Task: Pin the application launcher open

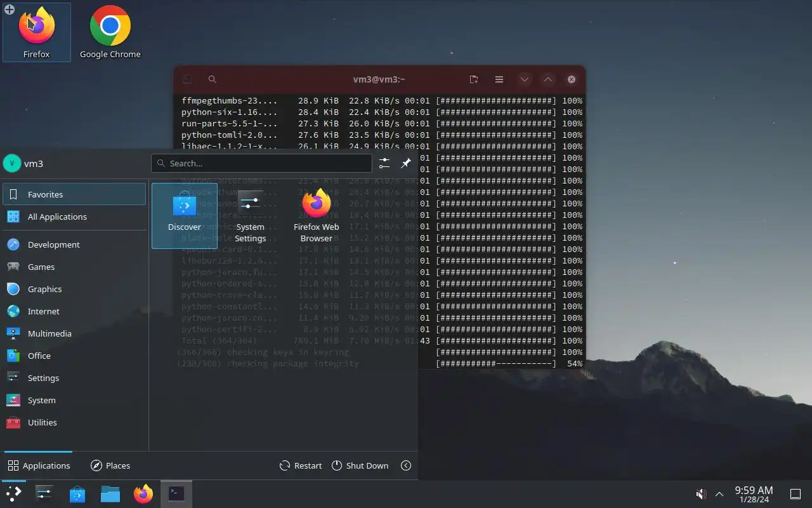Action: (x=406, y=163)
